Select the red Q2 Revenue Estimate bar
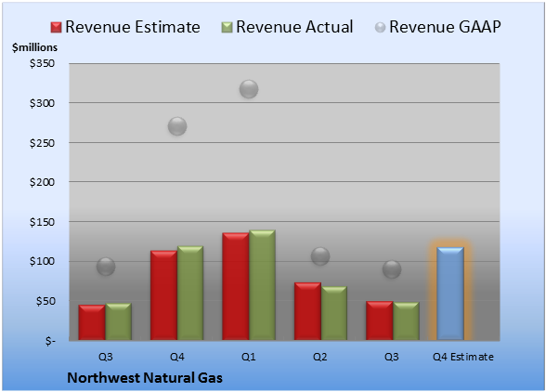546x392 pixels. click(x=308, y=311)
